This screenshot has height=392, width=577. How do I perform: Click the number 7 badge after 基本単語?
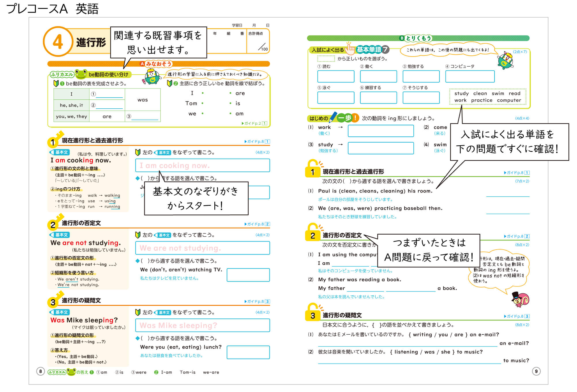385,49
